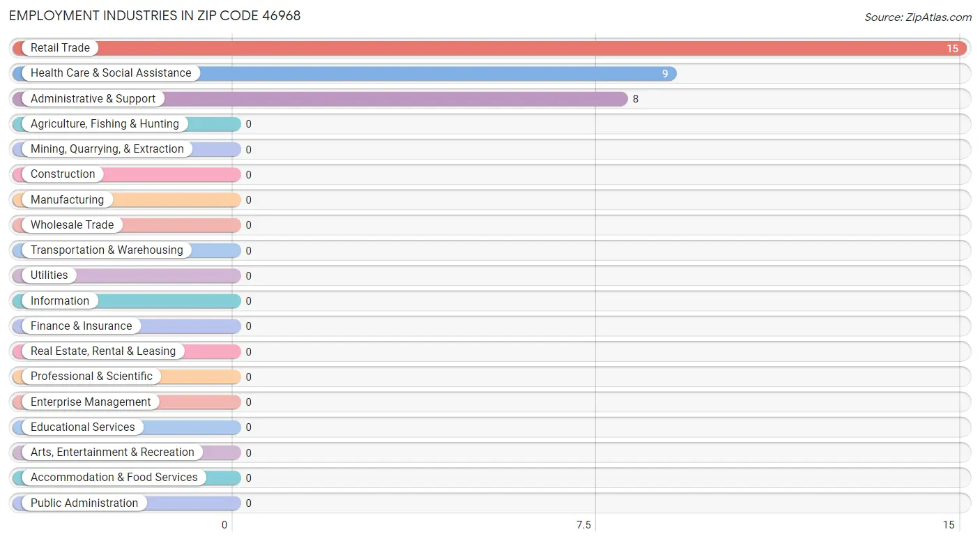
Task: Click the 7.5 axis tick label
Action: click(x=583, y=525)
